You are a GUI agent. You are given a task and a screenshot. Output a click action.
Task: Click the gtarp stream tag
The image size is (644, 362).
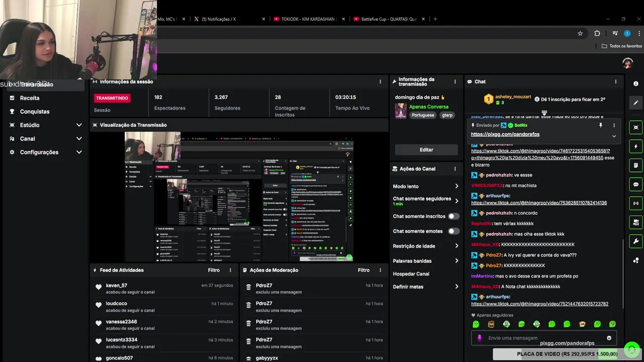click(x=447, y=115)
